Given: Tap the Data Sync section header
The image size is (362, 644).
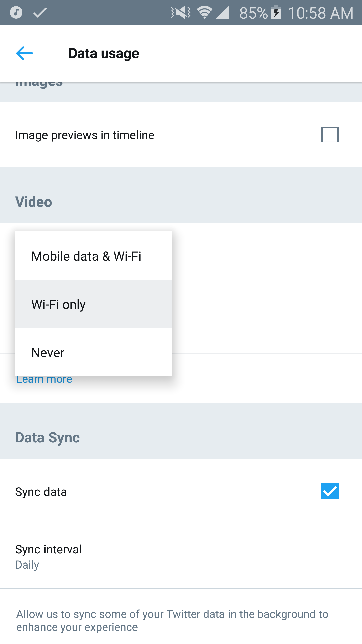Looking at the screenshot, I should click(48, 438).
